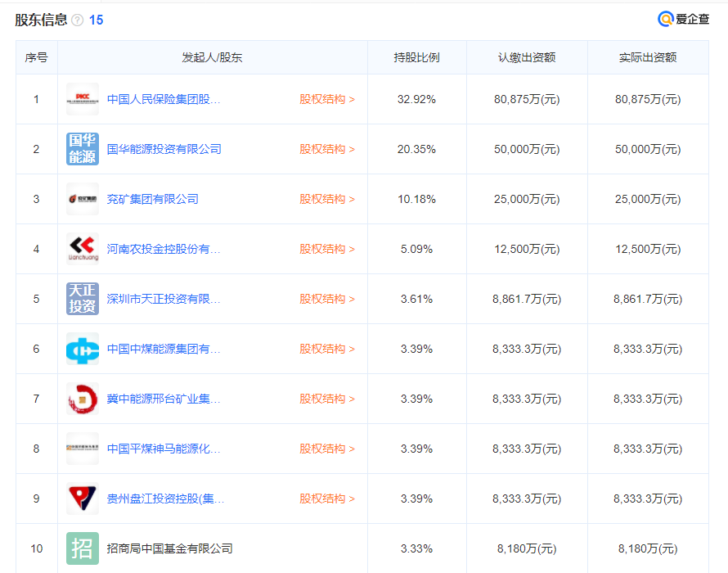This screenshot has width=728, height=573.
Task: Click the 冀中能源邢台矿业 red logo
Action: pyautogui.click(x=82, y=399)
